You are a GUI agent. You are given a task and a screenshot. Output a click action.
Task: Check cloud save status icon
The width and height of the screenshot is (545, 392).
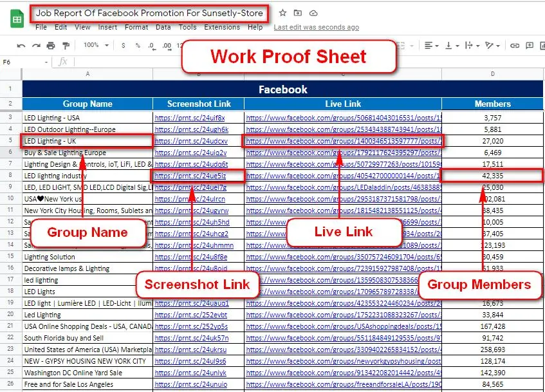(313, 14)
